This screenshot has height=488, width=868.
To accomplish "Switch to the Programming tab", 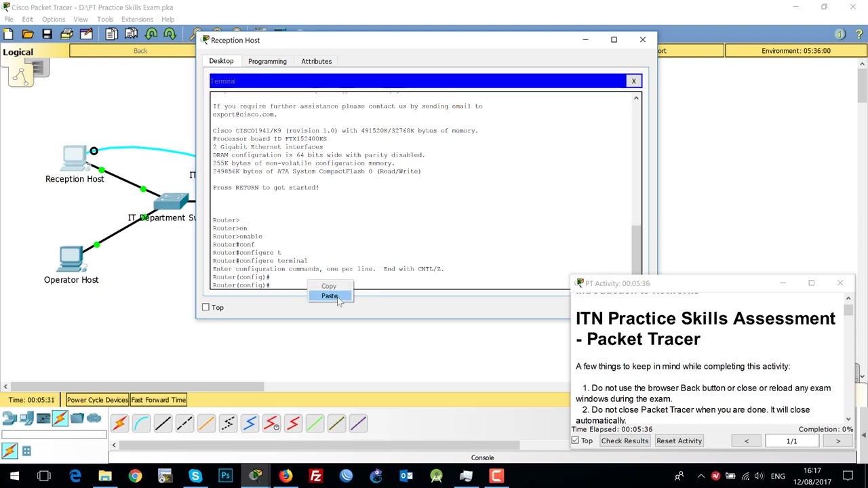I will (267, 61).
